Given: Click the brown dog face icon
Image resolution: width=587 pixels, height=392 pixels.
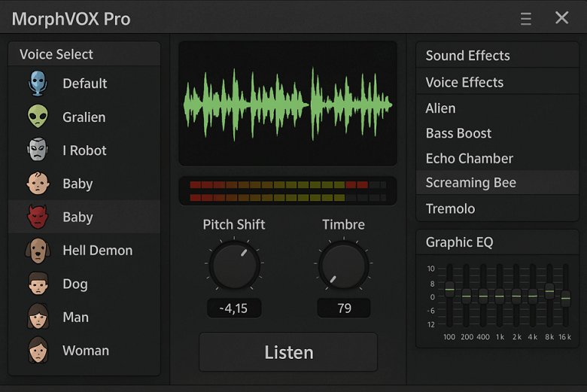Looking at the screenshot, I should coord(38,250).
